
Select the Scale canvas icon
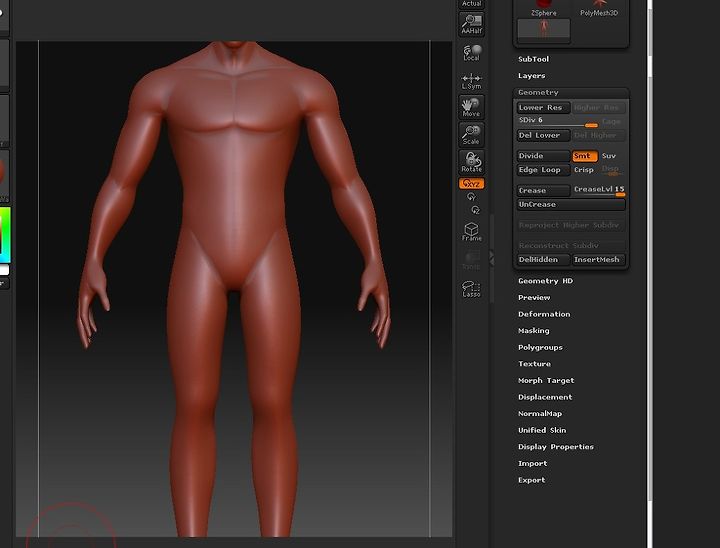[471, 135]
